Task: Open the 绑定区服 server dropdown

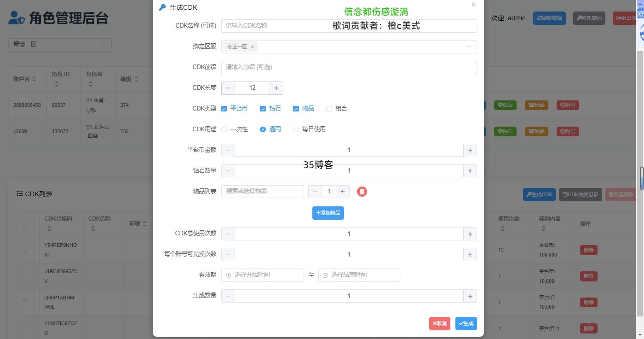Action: pos(469,47)
